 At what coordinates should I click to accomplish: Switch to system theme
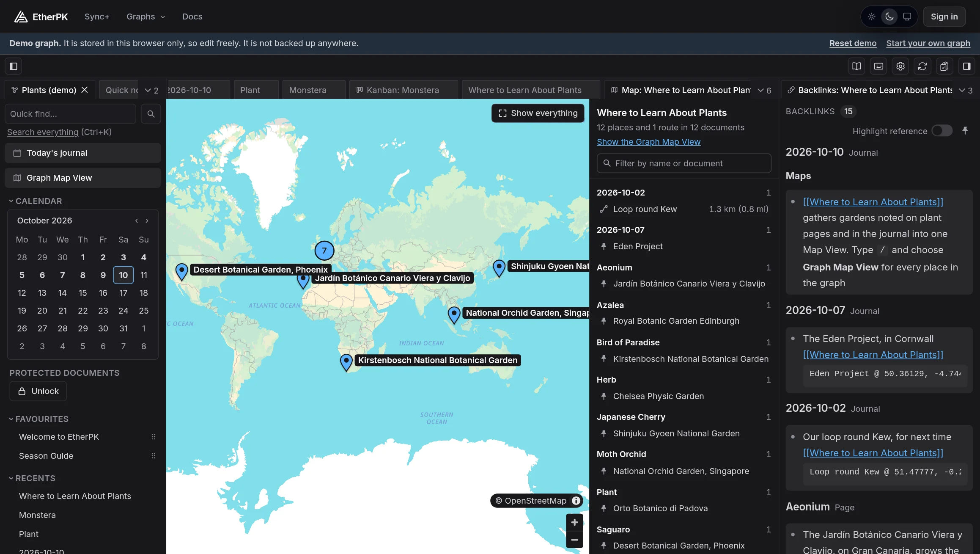click(x=907, y=17)
